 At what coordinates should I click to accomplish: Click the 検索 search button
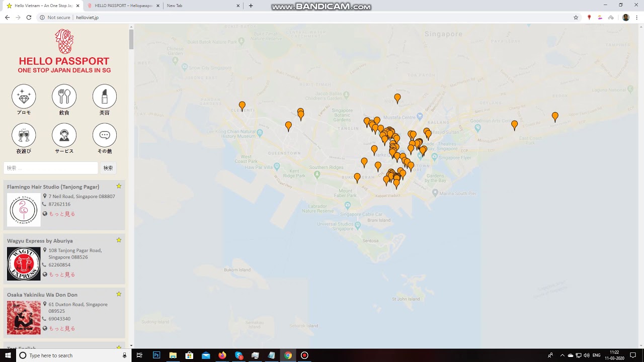tap(108, 168)
